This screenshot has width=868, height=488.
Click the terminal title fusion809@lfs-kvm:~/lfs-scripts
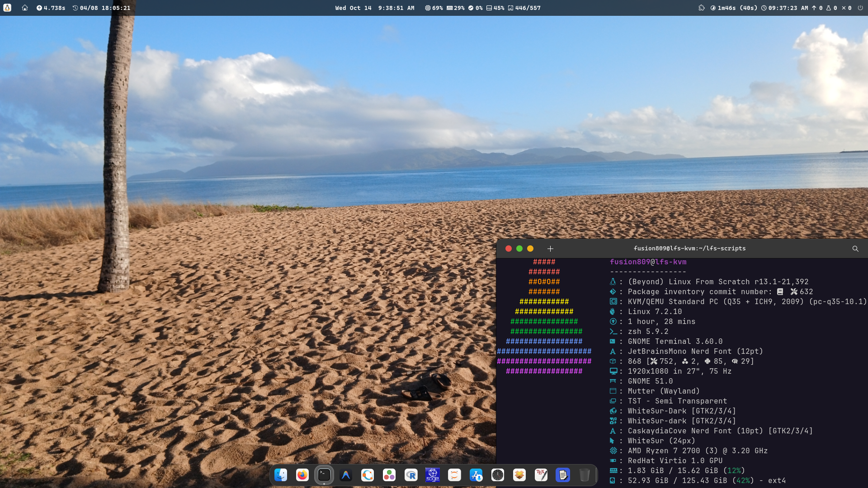click(x=689, y=248)
